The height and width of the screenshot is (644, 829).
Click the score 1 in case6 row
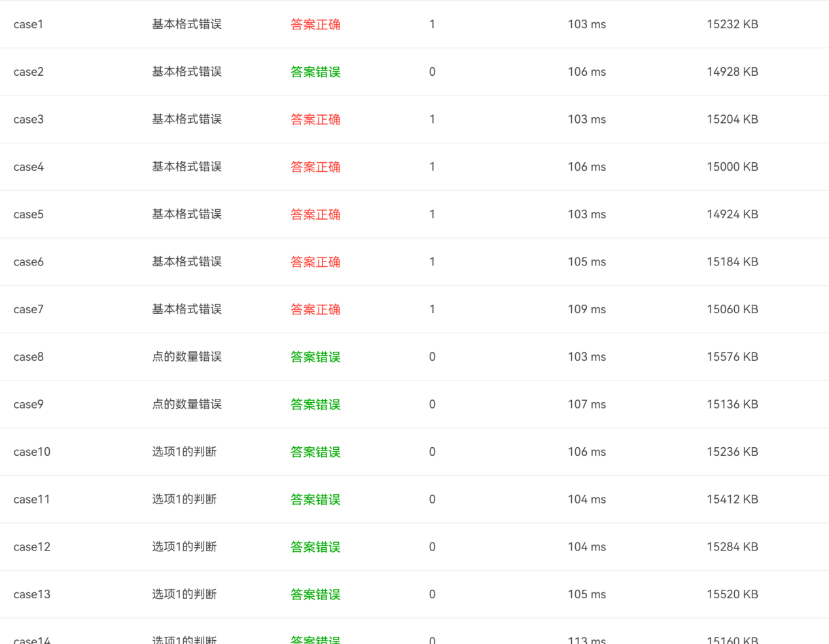[432, 262]
